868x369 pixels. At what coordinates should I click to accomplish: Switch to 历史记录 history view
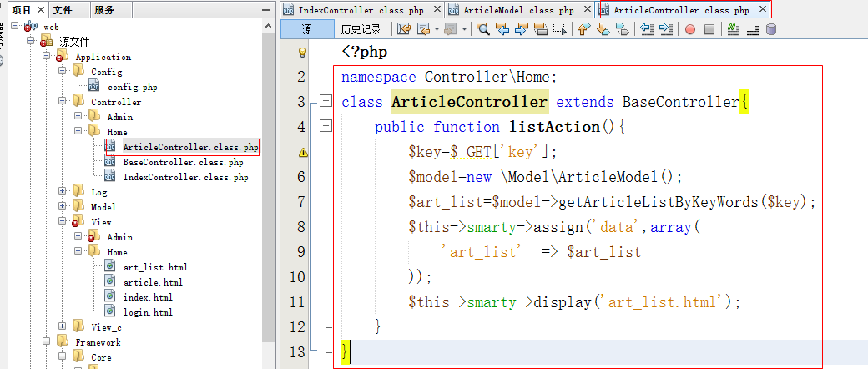click(x=361, y=29)
